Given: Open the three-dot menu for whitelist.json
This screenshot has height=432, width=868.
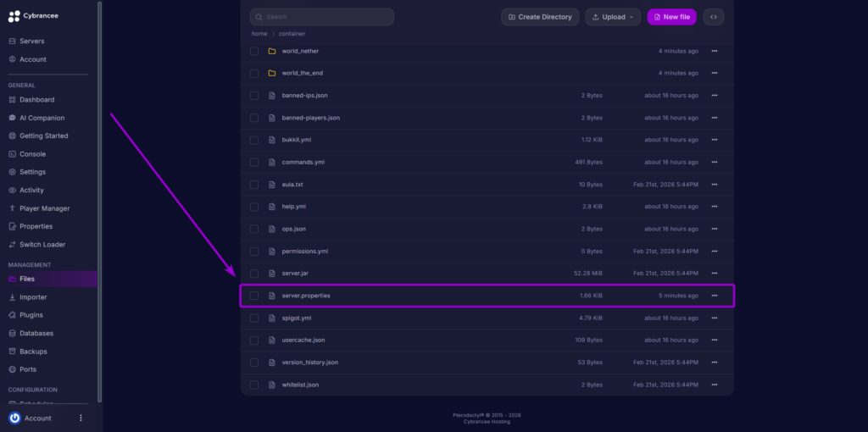Looking at the screenshot, I should [x=714, y=385].
